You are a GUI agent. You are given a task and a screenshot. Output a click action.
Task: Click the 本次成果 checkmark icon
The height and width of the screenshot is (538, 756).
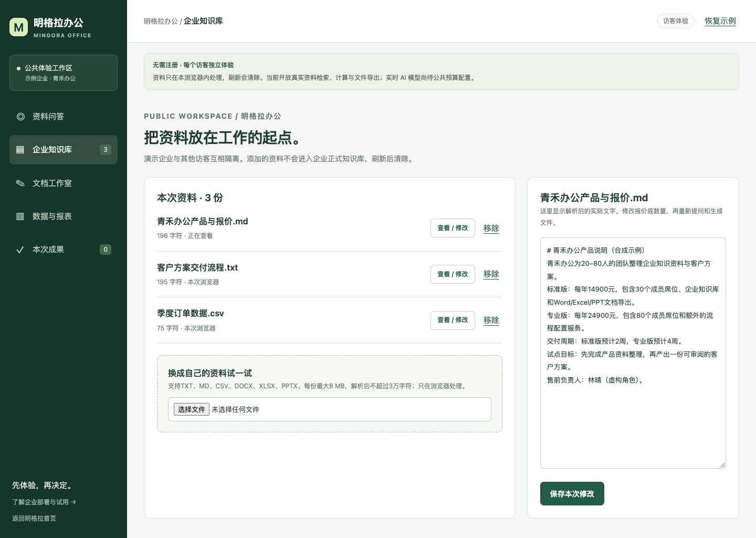click(x=20, y=250)
